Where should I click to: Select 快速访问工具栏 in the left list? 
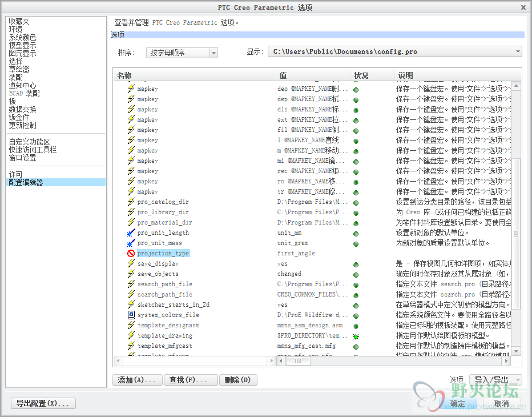click(33, 150)
